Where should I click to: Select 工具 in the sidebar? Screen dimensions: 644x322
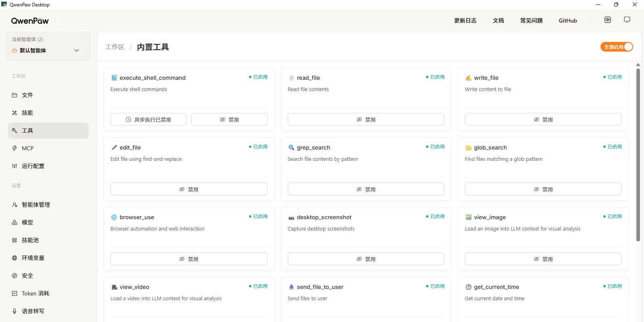point(48,131)
